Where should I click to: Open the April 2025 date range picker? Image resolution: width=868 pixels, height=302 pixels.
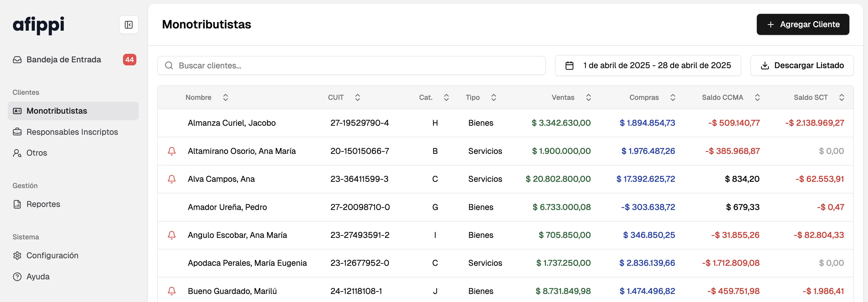click(657, 65)
